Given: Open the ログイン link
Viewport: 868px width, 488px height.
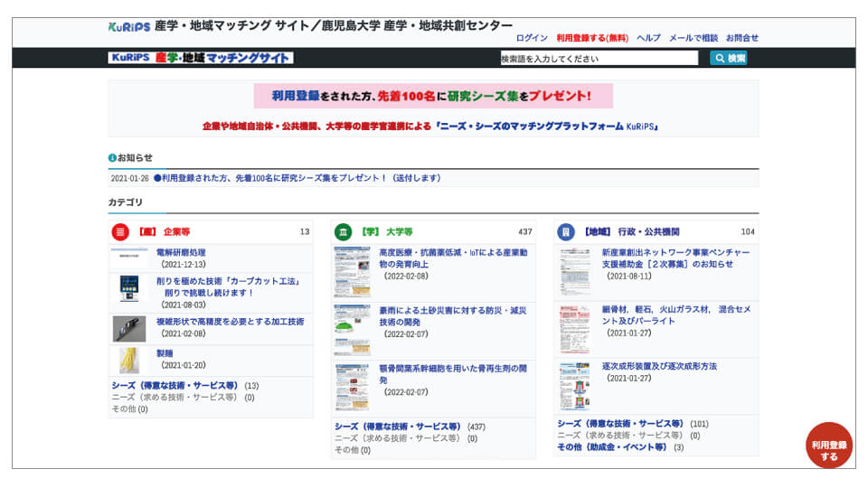Looking at the screenshot, I should (532, 38).
